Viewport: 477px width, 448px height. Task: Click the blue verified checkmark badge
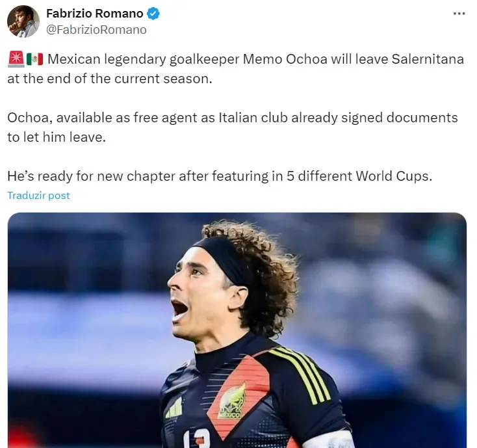pos(153,14)
